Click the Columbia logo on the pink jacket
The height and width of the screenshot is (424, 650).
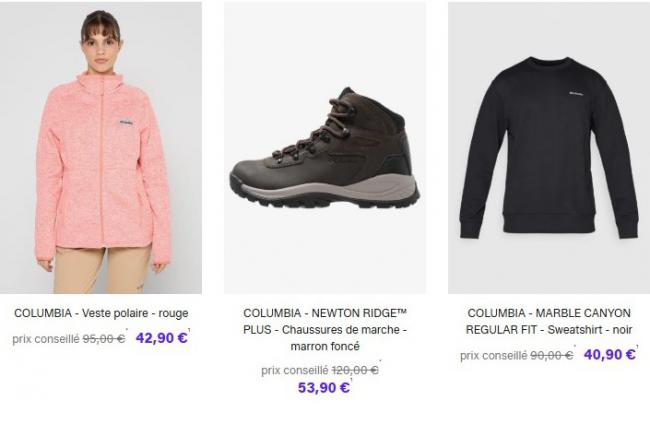click(126, 122)
